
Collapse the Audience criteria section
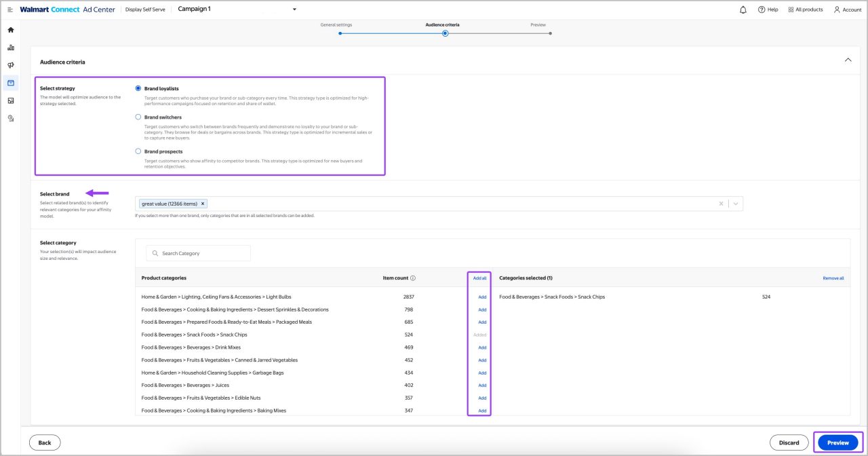(x=848, y=60)
